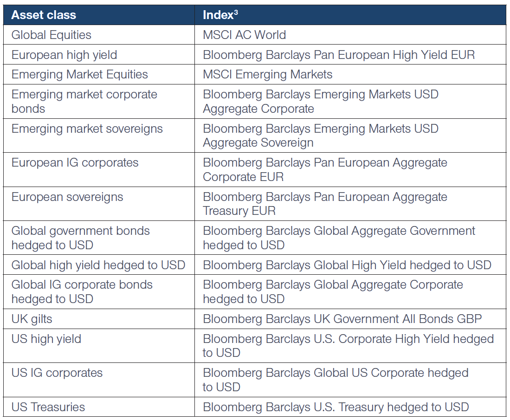Select the "European high yield" cell
The height and width of the screenshot is (420, 510).
coord(64,55)
